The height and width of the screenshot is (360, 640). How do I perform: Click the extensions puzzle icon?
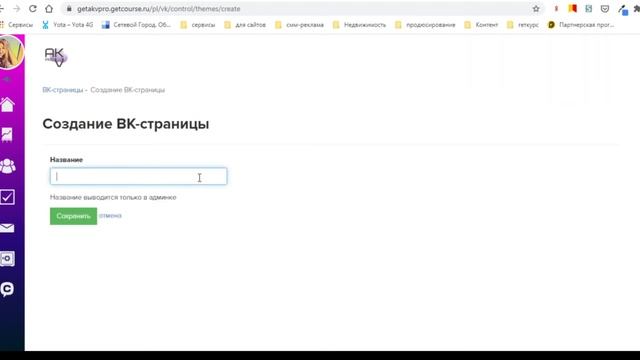[x=636, y=9]
